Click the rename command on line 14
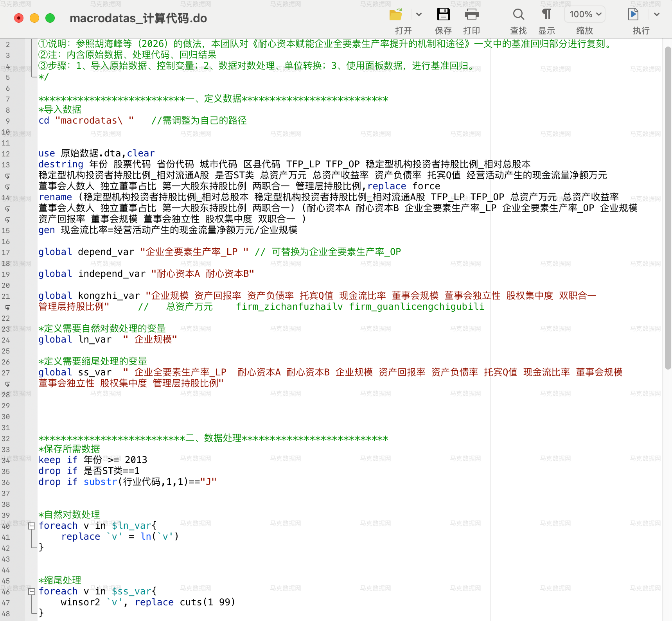The image size is (672, 621). coord(55,197)
